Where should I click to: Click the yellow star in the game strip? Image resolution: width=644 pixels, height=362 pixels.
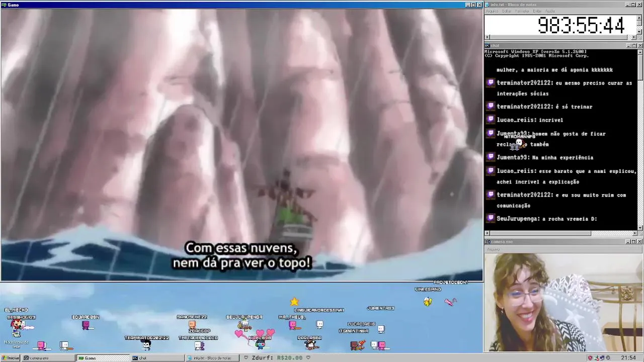[x=294, y=302]
